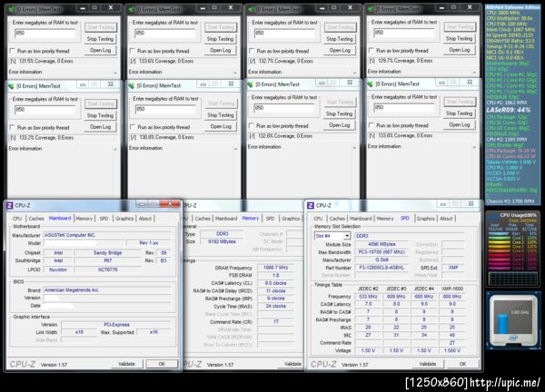The width and height of the screenshot is (545, 392).
Task: Click OK in the CPU-Z Mainboard window
Action: pyautogui.click(x=162, y=364)
